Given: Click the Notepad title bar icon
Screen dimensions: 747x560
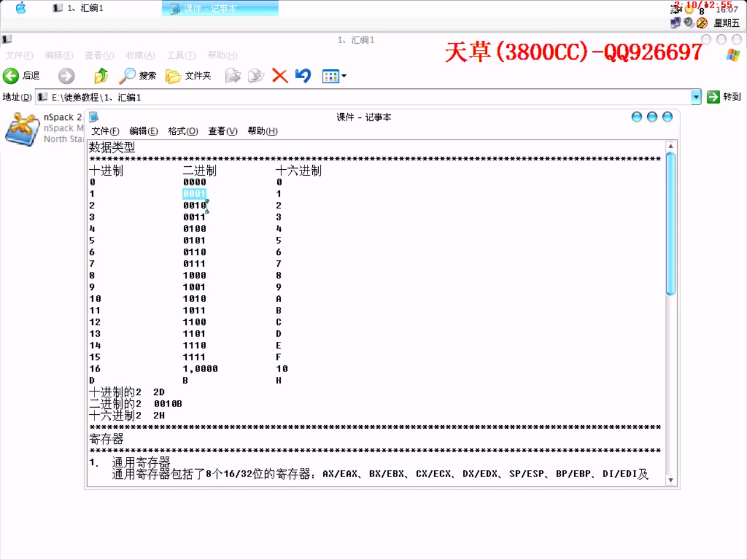Looking at the screenshot, I should click(93, 117).
